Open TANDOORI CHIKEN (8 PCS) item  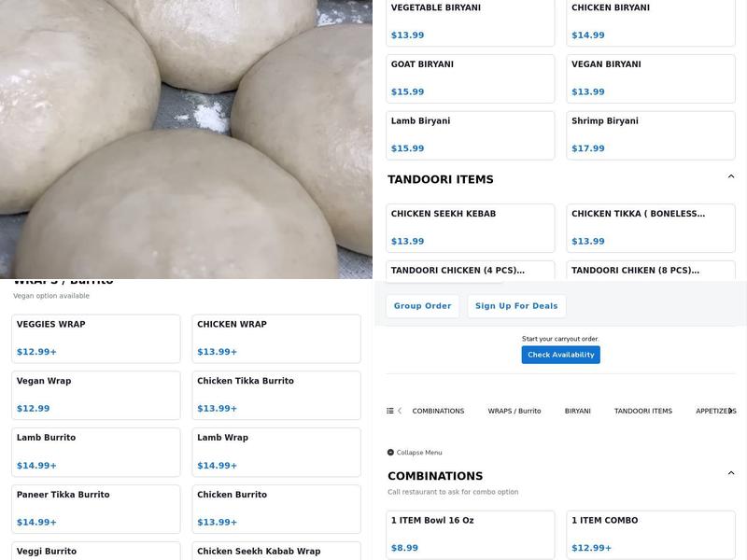pos(651,271)
